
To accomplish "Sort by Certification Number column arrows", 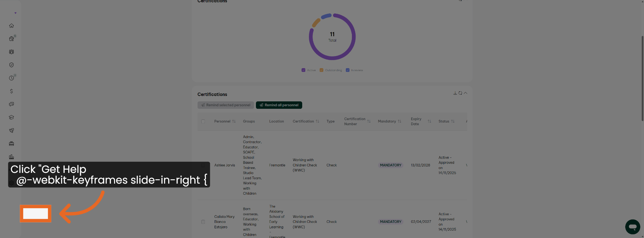I will point(369,122).
